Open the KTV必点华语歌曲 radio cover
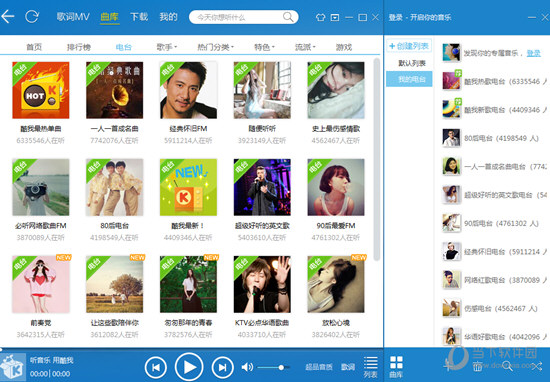This screenshot has height=382, width=550. coord(262,284)
